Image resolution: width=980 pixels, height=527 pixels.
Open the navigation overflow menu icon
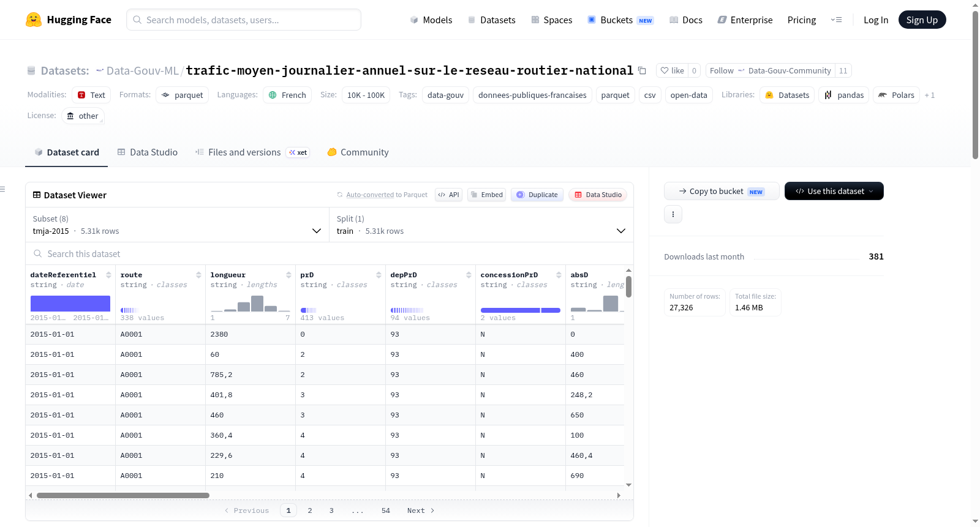836,20
